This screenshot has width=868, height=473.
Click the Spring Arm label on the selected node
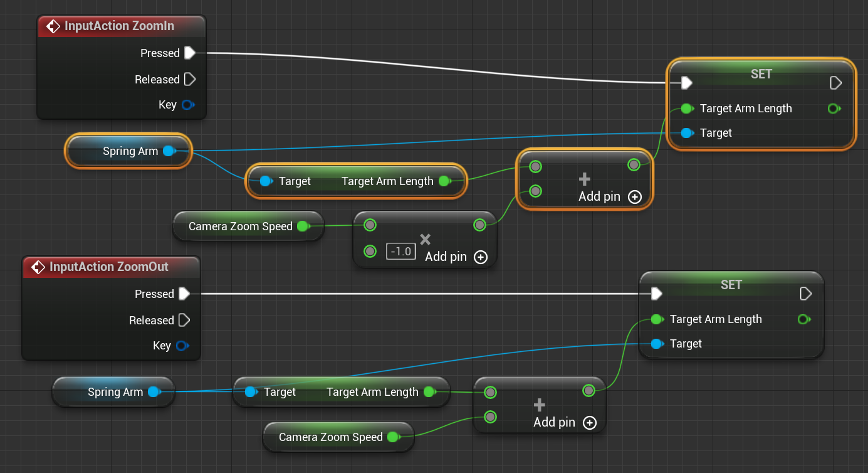coord(130,151)
